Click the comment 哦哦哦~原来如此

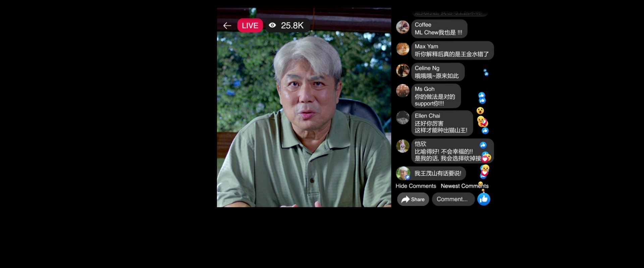tap(437, 76)
